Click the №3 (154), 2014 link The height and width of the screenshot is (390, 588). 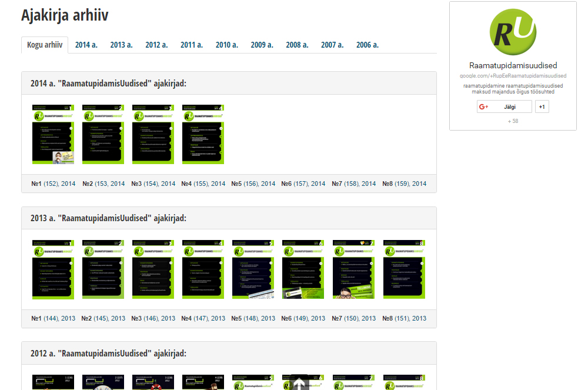[153, 184]
